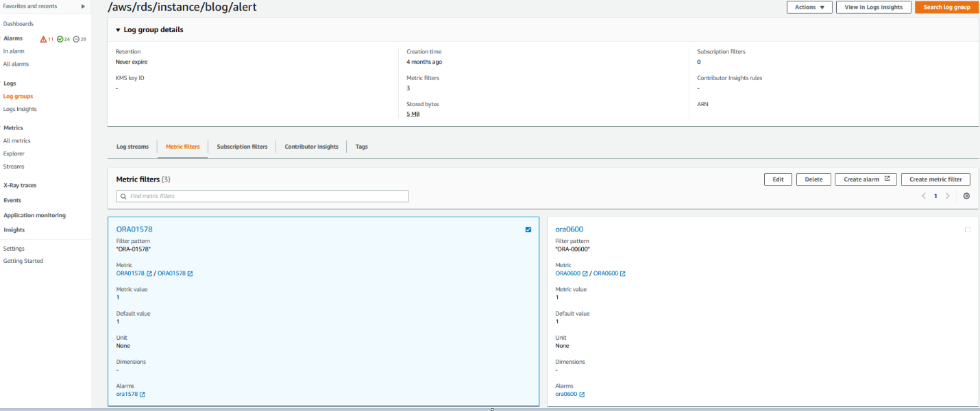Image resolution: width=980 pixels, height=411 pixels.
Task: Switch to the Tags tab
Action: coord(362,147)
